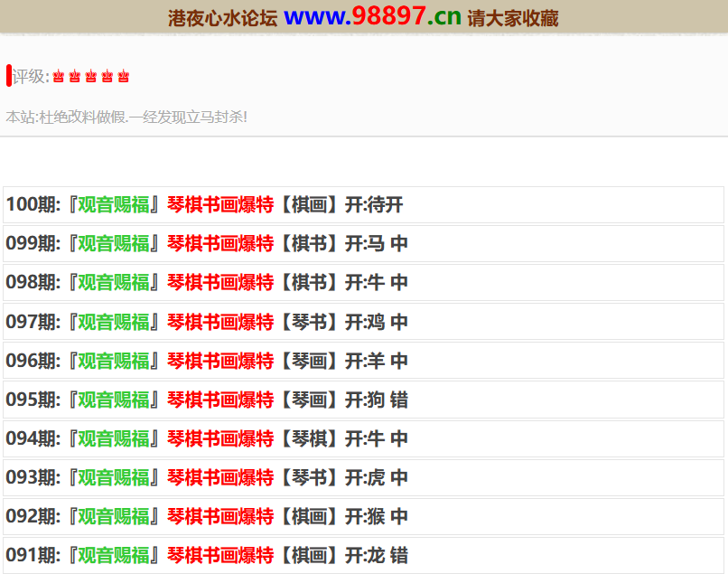Select the 096期 row with 开:羊
The height and width of the screenshot is (574, 728).
pyautogui.click(x=363, y=361)
